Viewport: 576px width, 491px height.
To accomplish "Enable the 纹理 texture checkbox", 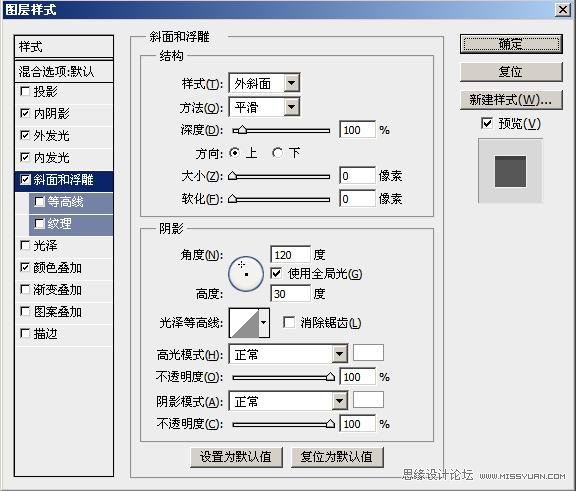I will click(39, 223).
